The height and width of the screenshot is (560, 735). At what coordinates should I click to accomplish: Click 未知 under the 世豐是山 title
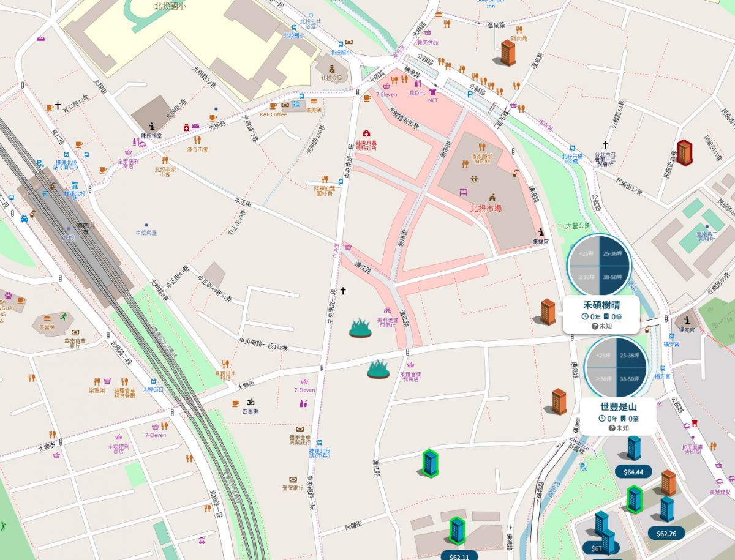click(622, 428)
